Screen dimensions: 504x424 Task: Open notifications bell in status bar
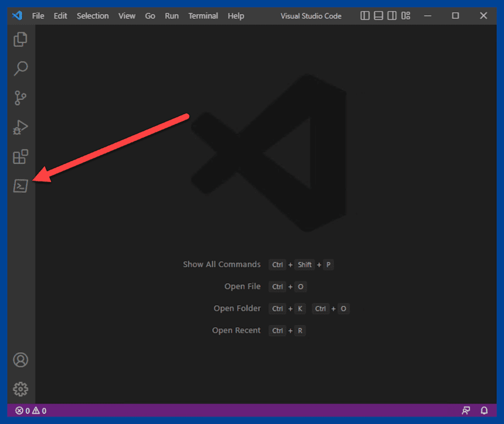click(x=484, y=410)
